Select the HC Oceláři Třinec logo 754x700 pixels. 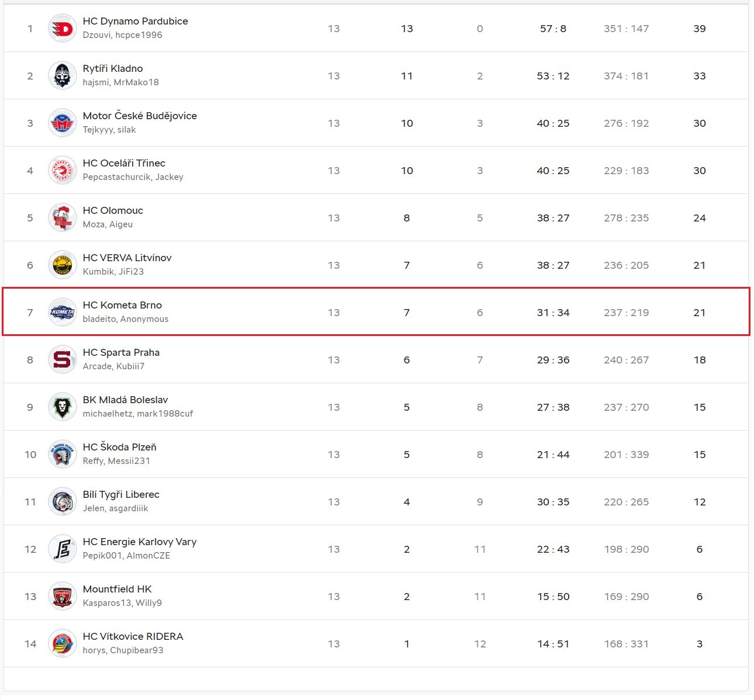pos(62,171)
